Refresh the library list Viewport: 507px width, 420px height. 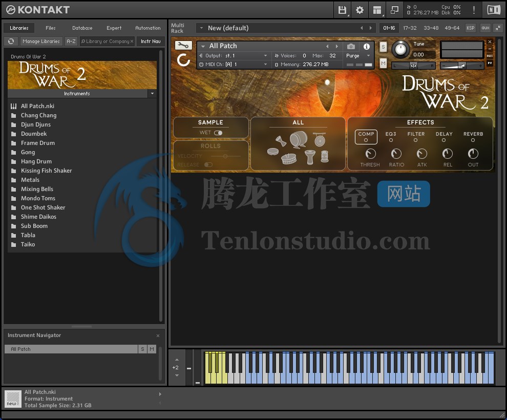click(11, 41)
